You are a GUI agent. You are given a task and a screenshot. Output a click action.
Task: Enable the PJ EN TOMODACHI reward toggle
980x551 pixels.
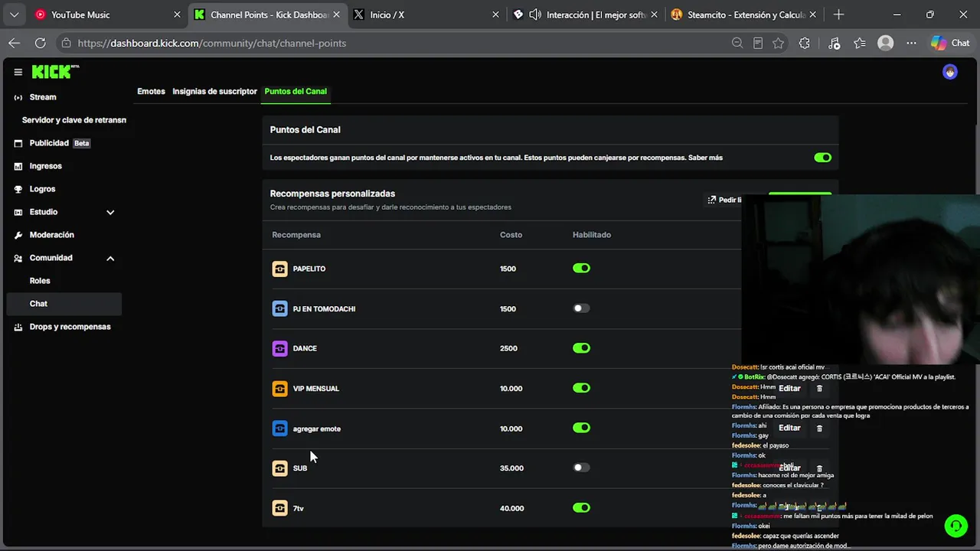point(581,308)
